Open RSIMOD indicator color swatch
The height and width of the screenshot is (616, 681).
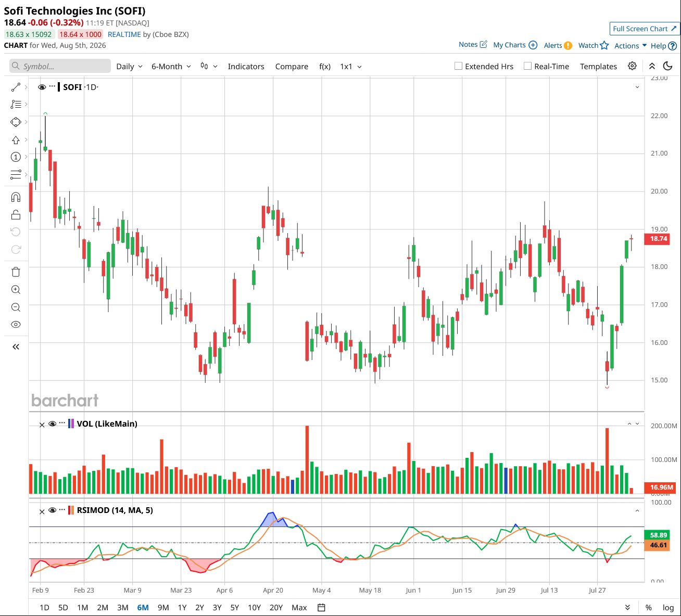[x=71, y=510]
